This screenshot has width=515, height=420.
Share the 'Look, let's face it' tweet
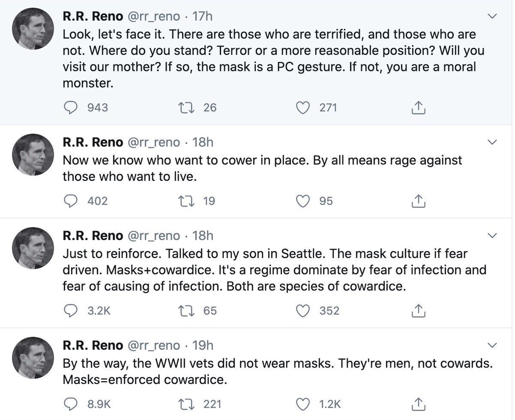418,108
